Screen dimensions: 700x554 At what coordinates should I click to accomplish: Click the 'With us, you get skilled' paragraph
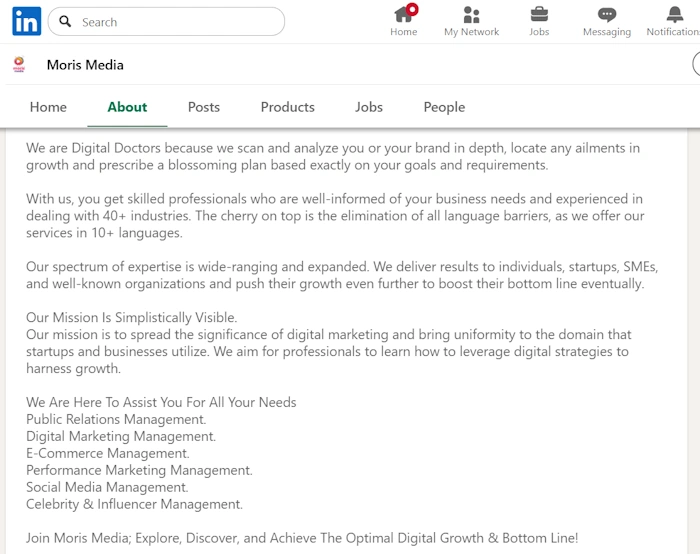tap(335, 216)
